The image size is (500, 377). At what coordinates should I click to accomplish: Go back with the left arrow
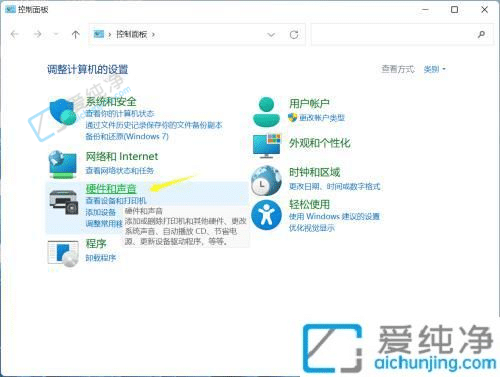[x=15, y=34]
